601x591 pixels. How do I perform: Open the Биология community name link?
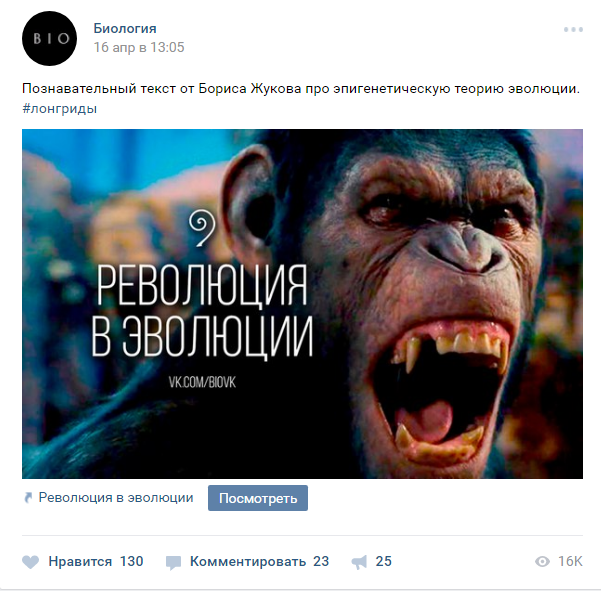(x=125, y=28)
